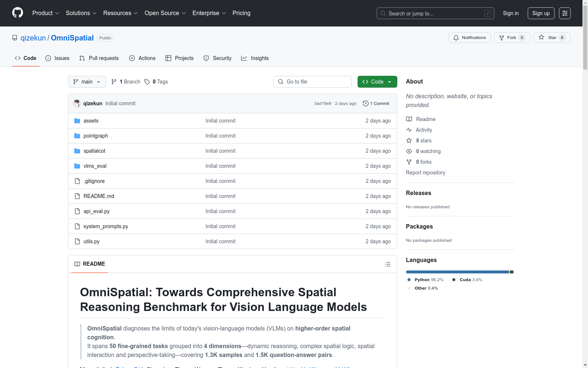Click the repository icon beside qizekun
588x368 pixels.
(x=15, y=38)
